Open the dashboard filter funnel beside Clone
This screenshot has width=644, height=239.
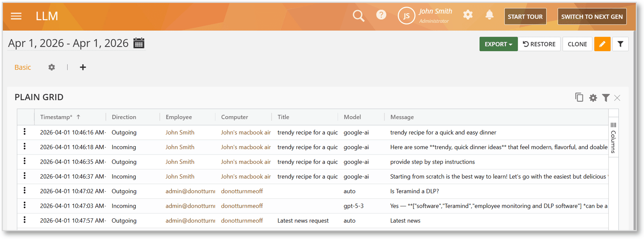click(620, 44)
